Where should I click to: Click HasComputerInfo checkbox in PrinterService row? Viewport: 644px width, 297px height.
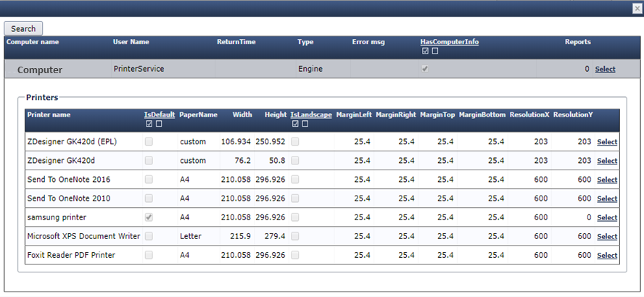(425, 70)
